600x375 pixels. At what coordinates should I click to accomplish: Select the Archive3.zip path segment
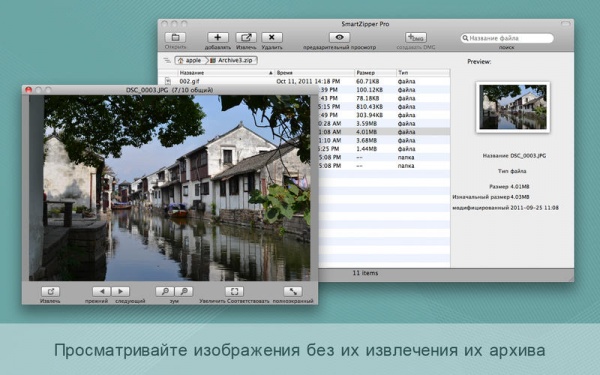click(x=232, y=60)
